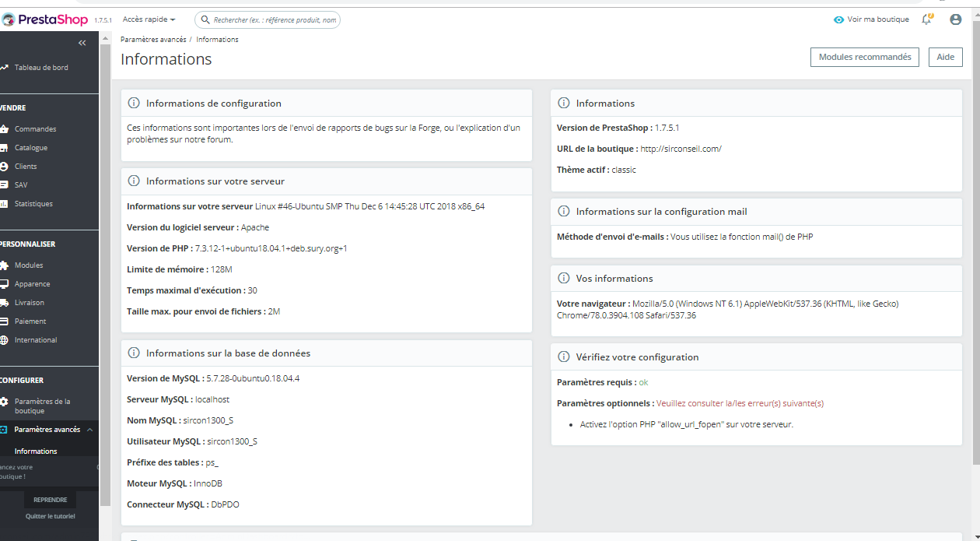Click the Tableau de bord trend icon
Viewport: 980px width, 541px height.
(x=4, y=68)
